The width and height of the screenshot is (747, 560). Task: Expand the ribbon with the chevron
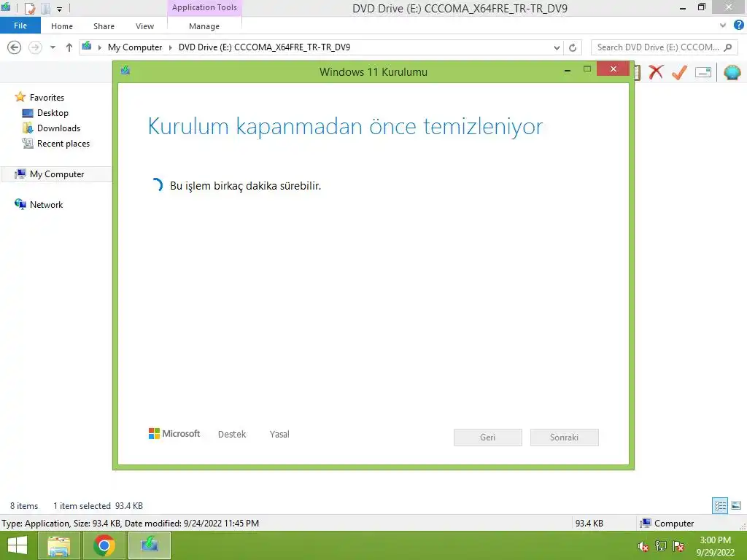[x=723, y=26]
